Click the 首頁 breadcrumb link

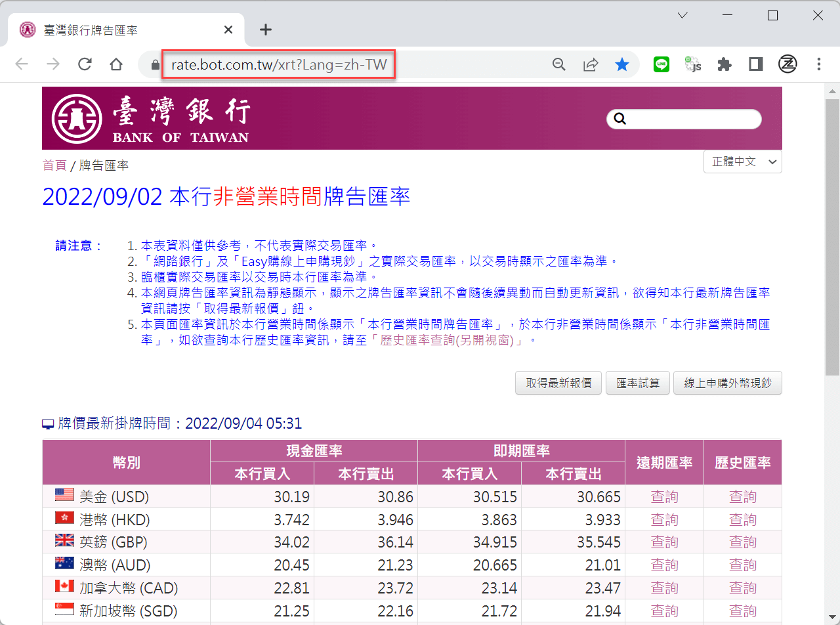pyautogui.click(x=54, y=165)
